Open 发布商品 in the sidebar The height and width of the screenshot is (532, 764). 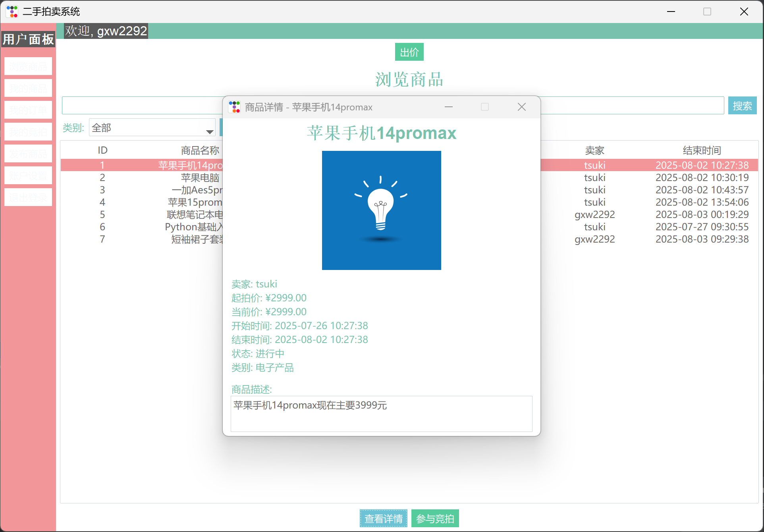pyautogui.click(x=28, y=154)
